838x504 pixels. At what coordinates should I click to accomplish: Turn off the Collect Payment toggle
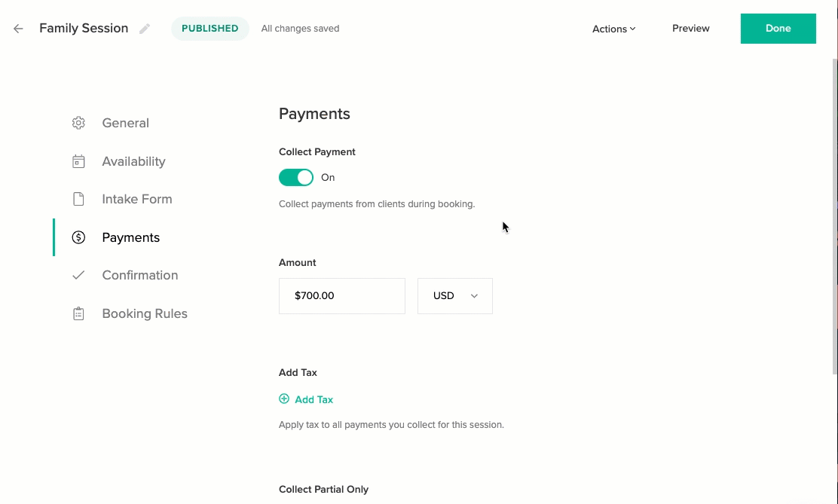(x=296, y=177)
